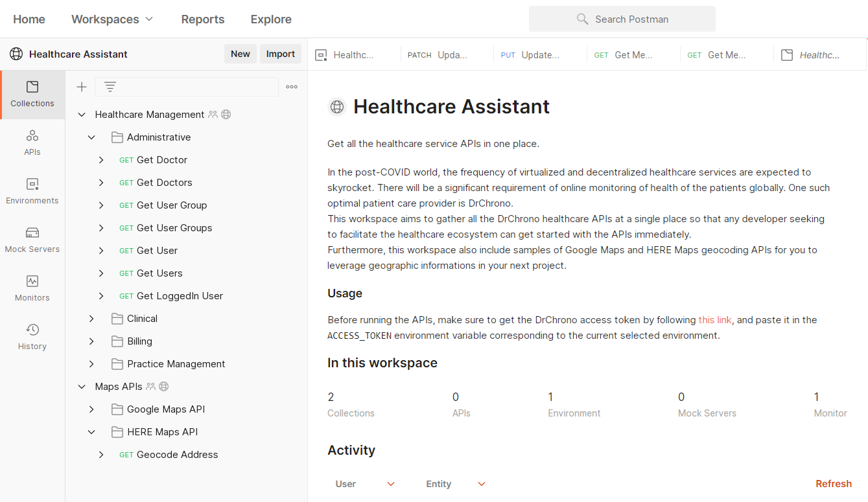The height and width of the screenshot is (502, 868).
Task: Switch to the PUT Update... tab
Action: tap(540, 55)
